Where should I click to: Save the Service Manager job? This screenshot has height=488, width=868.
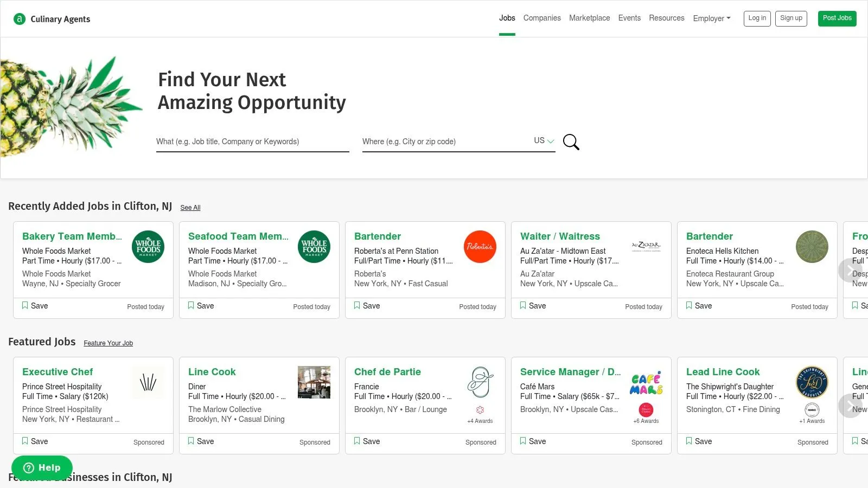pyautogui.click(x=533, y=441)
